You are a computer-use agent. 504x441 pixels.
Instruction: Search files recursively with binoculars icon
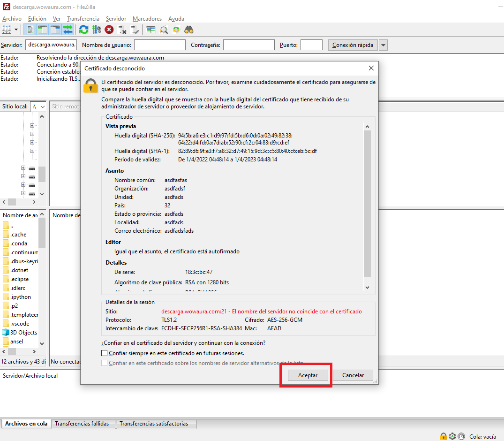(189, 30)
